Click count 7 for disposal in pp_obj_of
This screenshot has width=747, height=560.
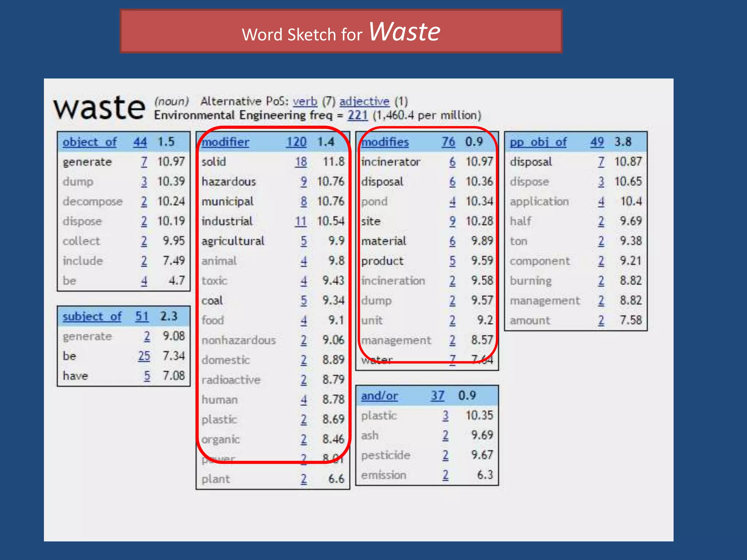pyautogui.click(x=601, y=162)
